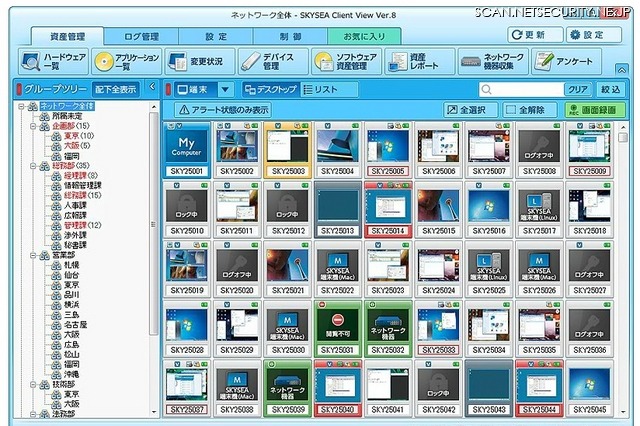
Task: Click SKY25005 name label
Action: 388,171
